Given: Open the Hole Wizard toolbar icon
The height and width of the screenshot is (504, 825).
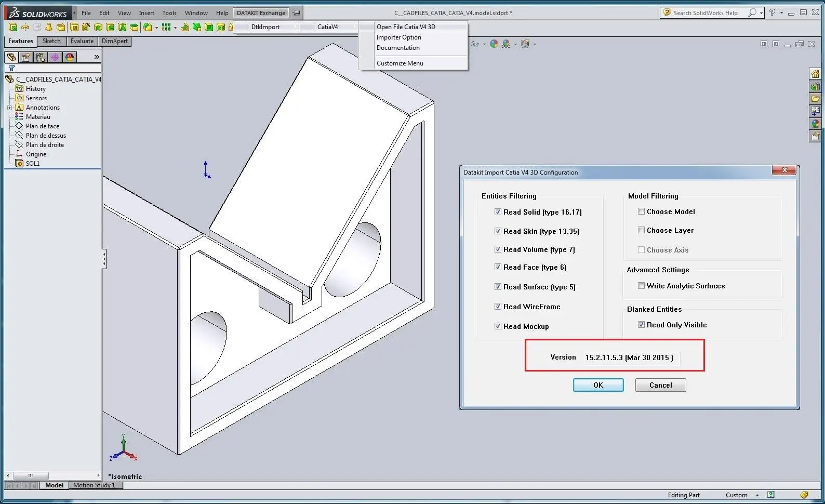Looking at the screenshot, I should point(86,27).
